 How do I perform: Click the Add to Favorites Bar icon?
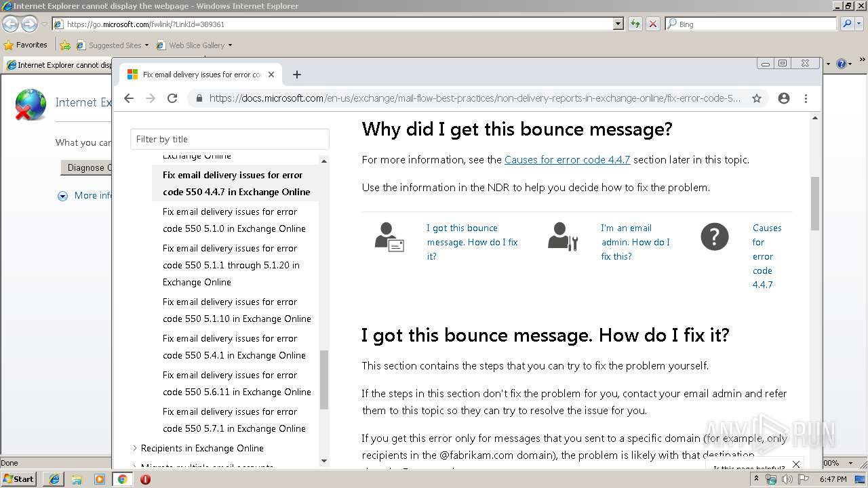point(65,45)
